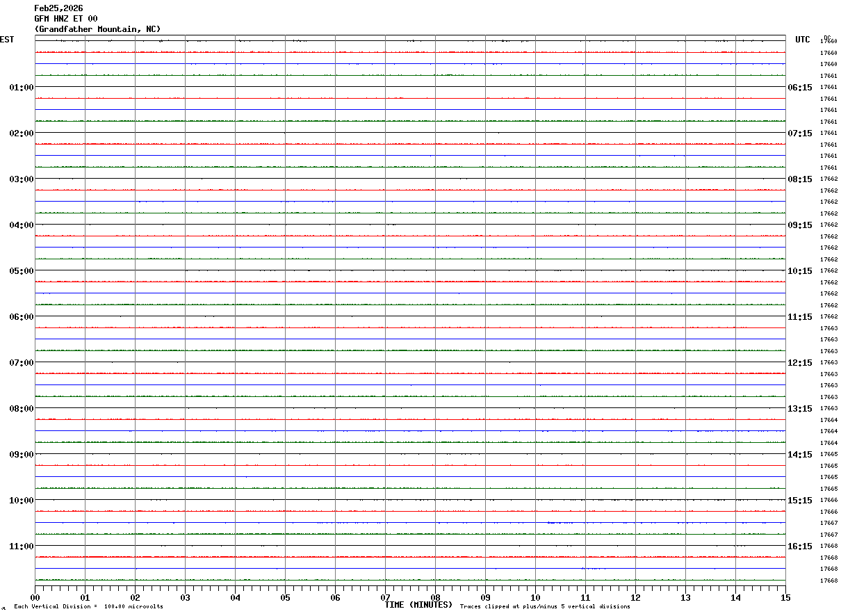This screenshot has width=841, height=616.
Task: Select the "11:00" EST row label
Action: click(22, 546)
